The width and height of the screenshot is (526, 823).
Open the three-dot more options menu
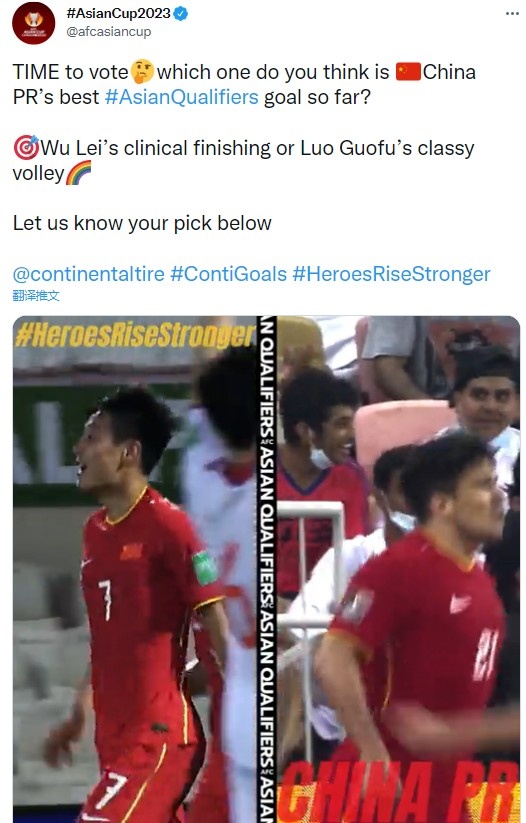pyautogui.click(x=512, y=13)
